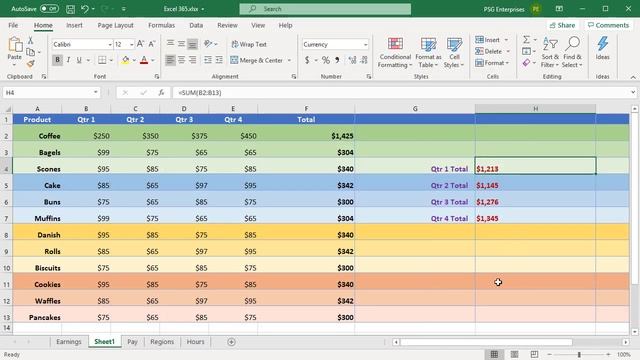Open Cell Styles gallery

click(454, 53)
